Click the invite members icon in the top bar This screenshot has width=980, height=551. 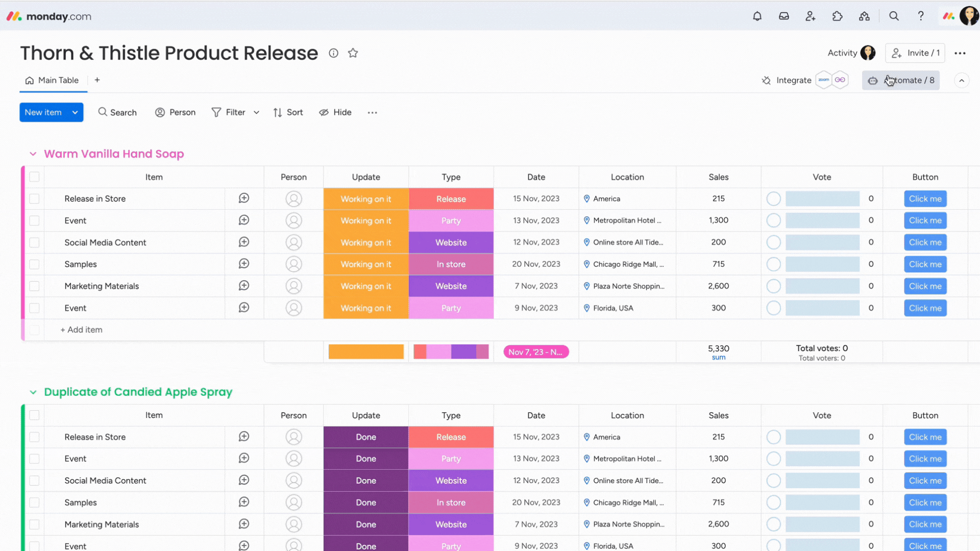point(811,16)
